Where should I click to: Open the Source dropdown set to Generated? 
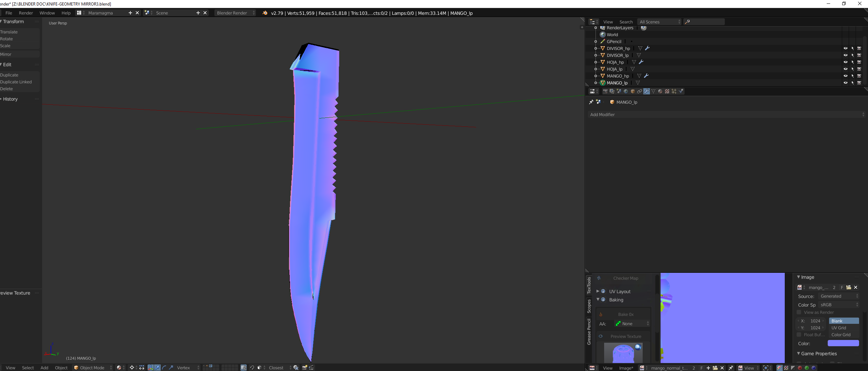tap(839, 296)
